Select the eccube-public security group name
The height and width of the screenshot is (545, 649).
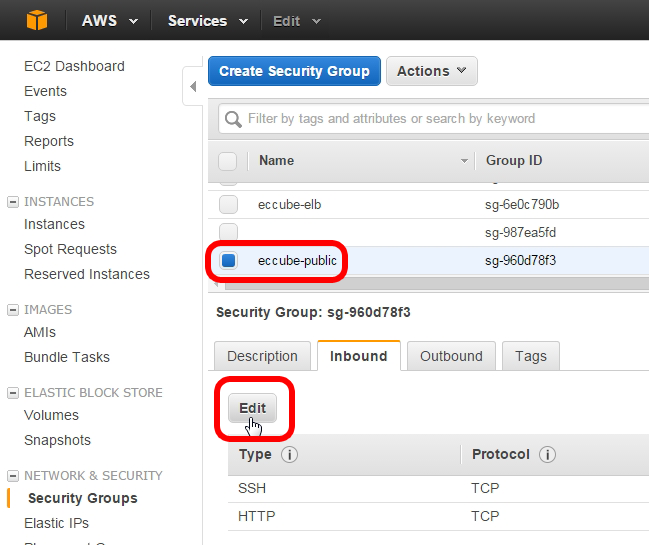[x=297, y=261]
